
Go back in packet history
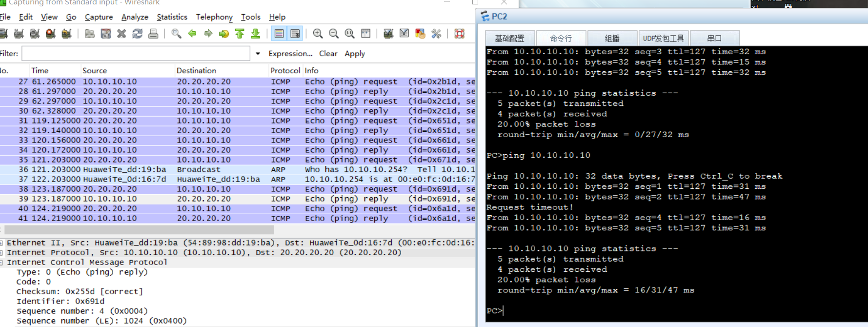pos(192,34)
